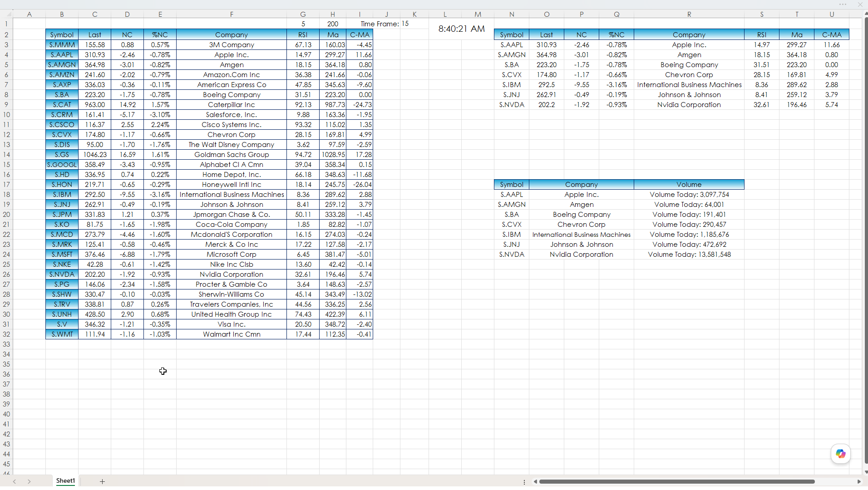Screen dimensions: 868x490
Task: Select column U header
Action: 832,14
